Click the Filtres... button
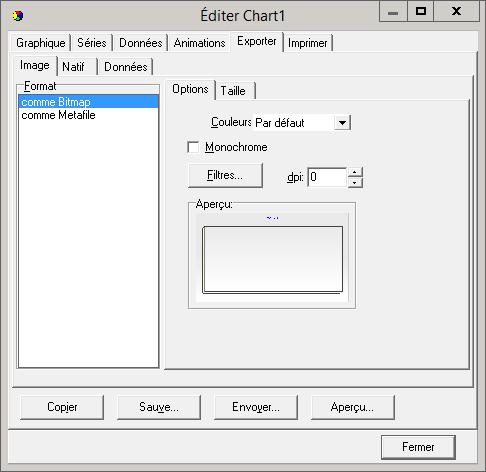 225,175
